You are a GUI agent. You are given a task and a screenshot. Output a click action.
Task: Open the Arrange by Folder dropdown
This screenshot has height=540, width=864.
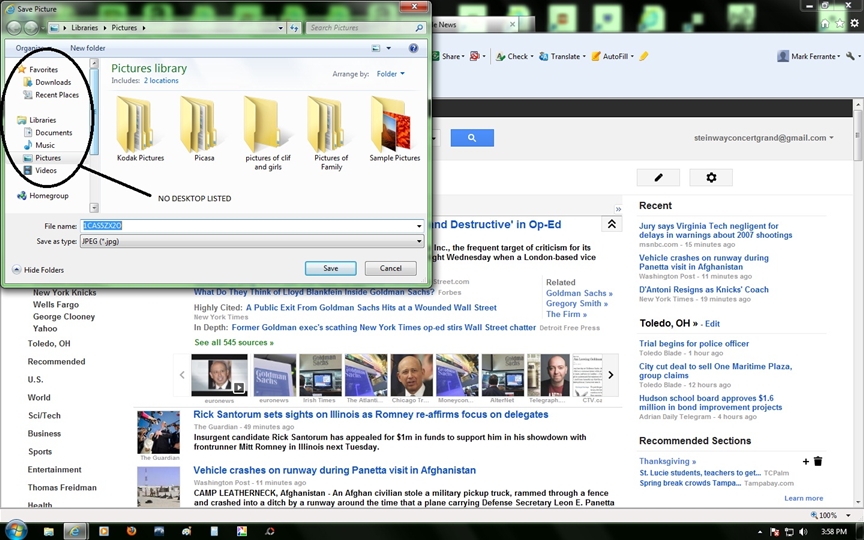pos(391,74)
